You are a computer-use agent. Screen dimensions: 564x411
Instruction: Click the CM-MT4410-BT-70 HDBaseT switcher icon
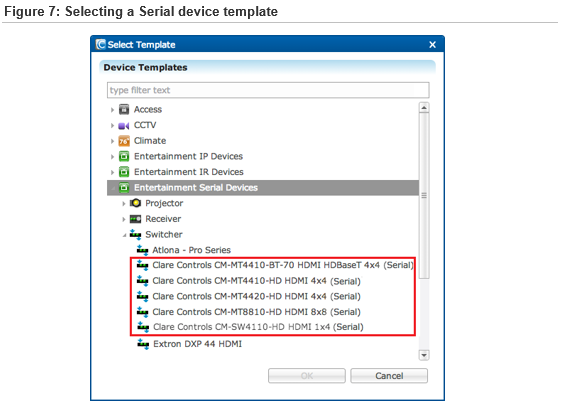tap(142, 265)
